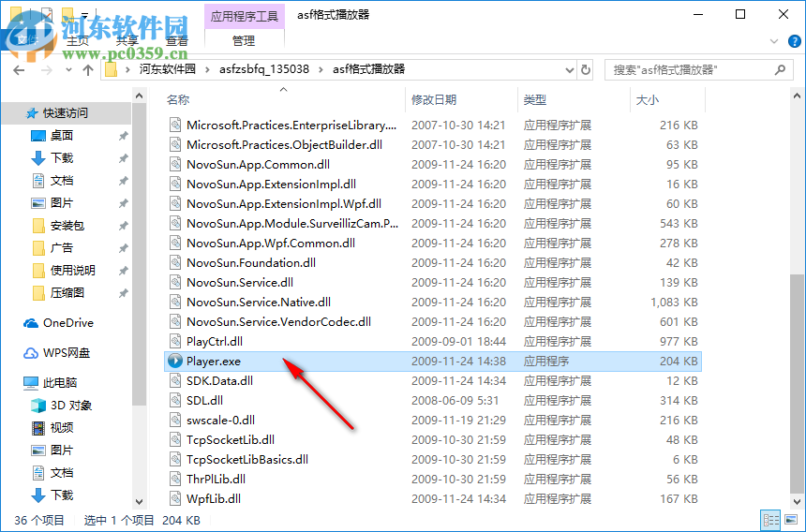Open the 管理 ribbon tab

244,40
